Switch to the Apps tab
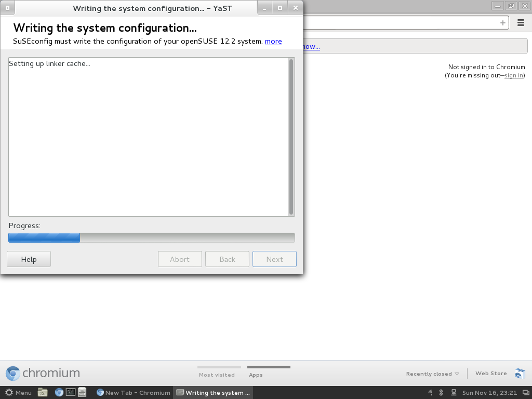Image resolution: width=532 pixels, height=399 pixels. (x=256, y=375)
